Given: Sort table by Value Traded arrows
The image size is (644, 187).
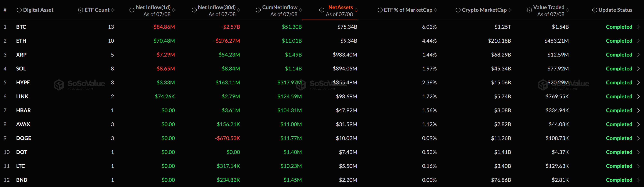Looking at the screenshot, I should click(567, 10).
